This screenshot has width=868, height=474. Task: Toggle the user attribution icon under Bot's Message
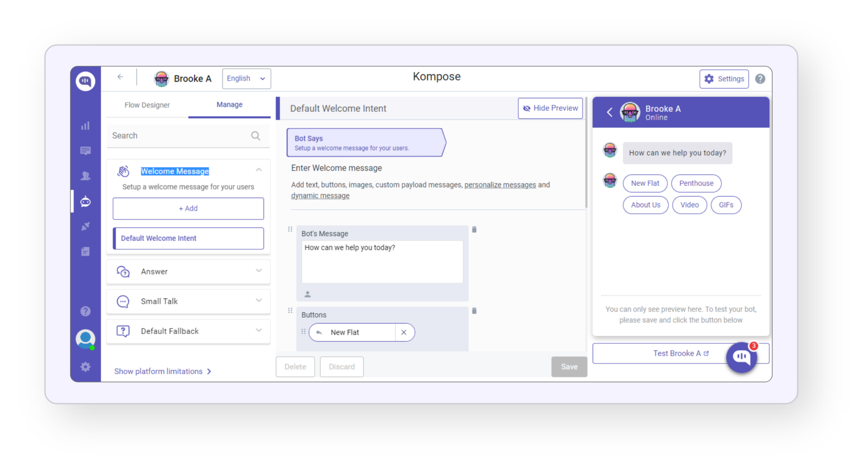click(x=308, y=294)
